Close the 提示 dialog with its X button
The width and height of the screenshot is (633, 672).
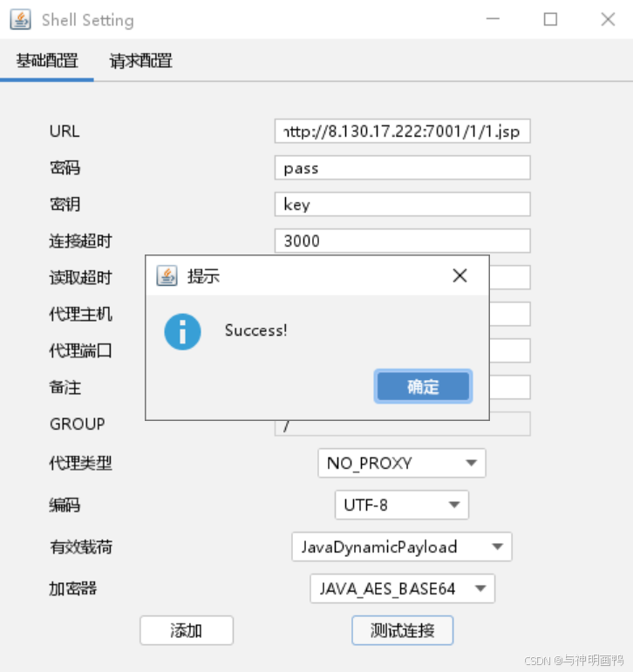pyautogui.click(x=459, y=275)
